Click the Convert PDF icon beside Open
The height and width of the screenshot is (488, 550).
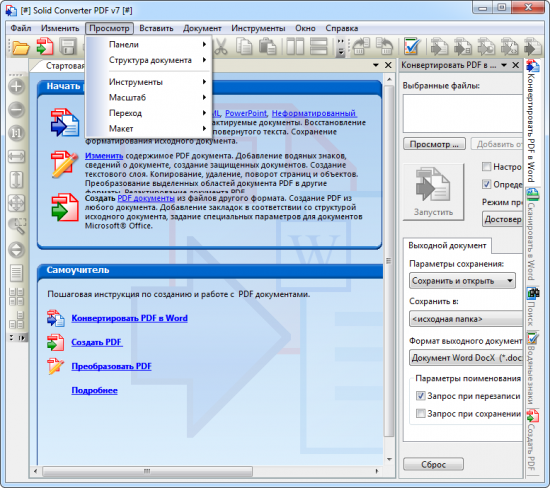pos(45,47)
